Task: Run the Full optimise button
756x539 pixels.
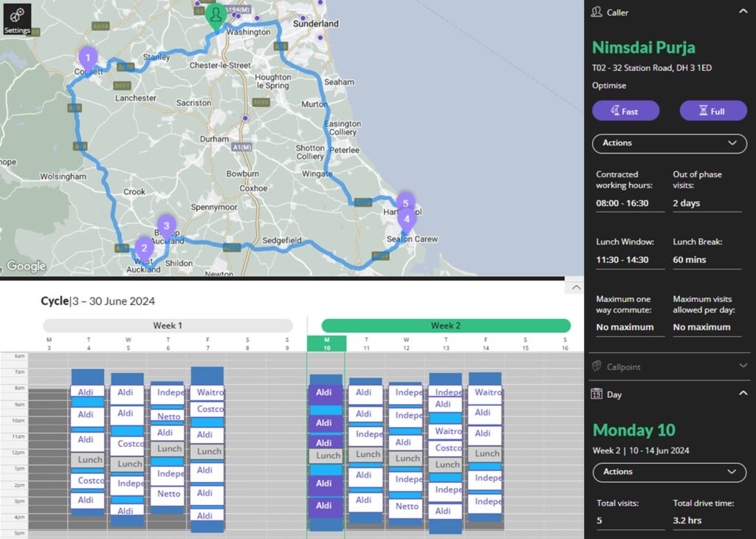Action: coord(713,111)
